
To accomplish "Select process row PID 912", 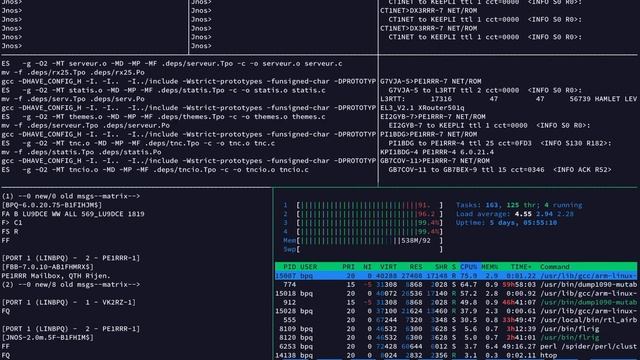I will 456,302.
